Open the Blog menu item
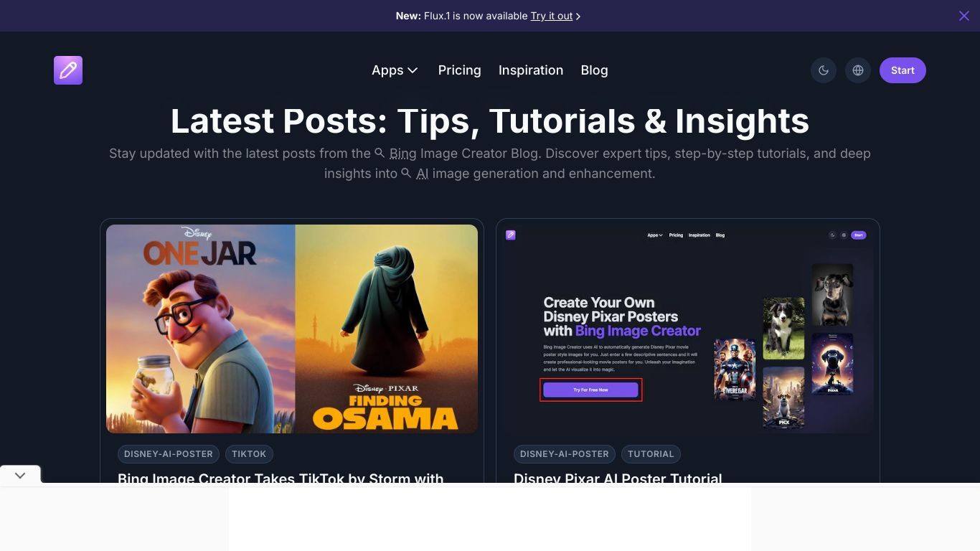 click(594, 70)
